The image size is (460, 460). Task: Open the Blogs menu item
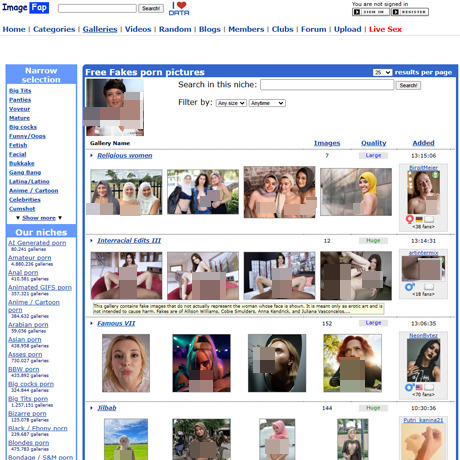click(x=210, y=29)
